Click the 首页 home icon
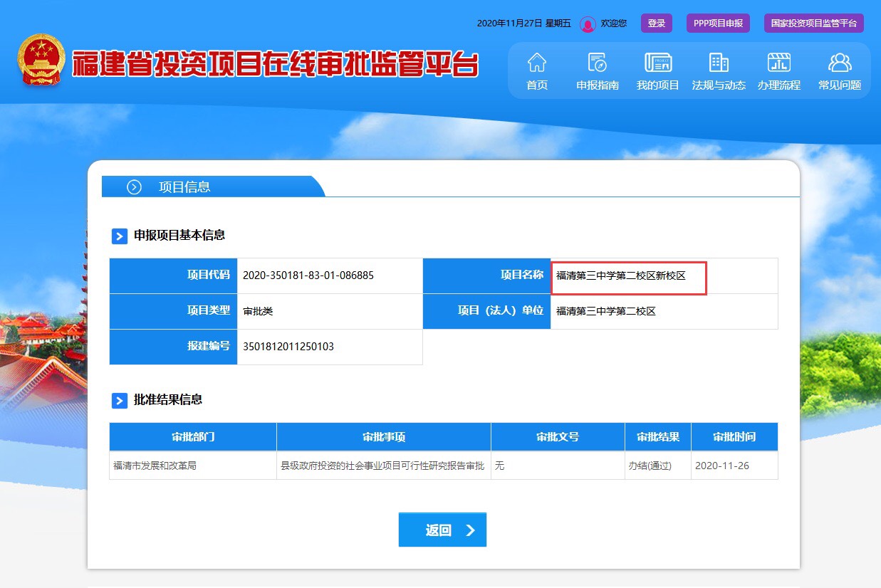 click(537, 63)
